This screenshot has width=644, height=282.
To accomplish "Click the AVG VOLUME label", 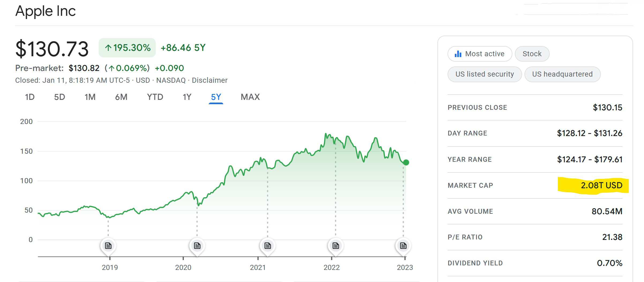I will pyautogui.click(x=470, y=212).
